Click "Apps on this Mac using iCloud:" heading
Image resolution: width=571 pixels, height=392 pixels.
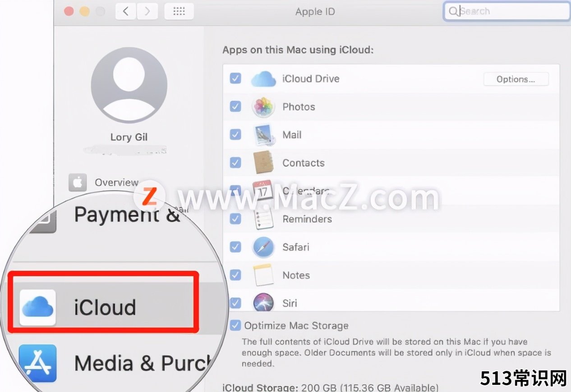coord(298,50)
